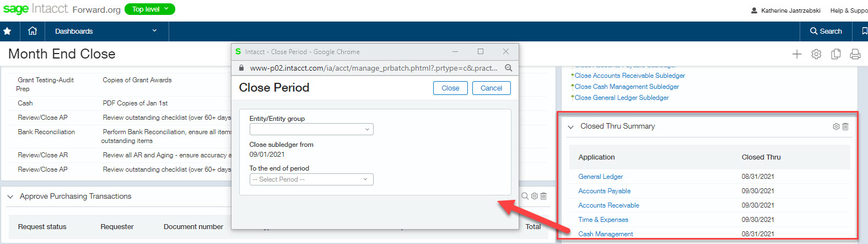Click the plus icon to add dashboard component
The height and width of the screenshot is (244, 868).
[x=796, y=54]
